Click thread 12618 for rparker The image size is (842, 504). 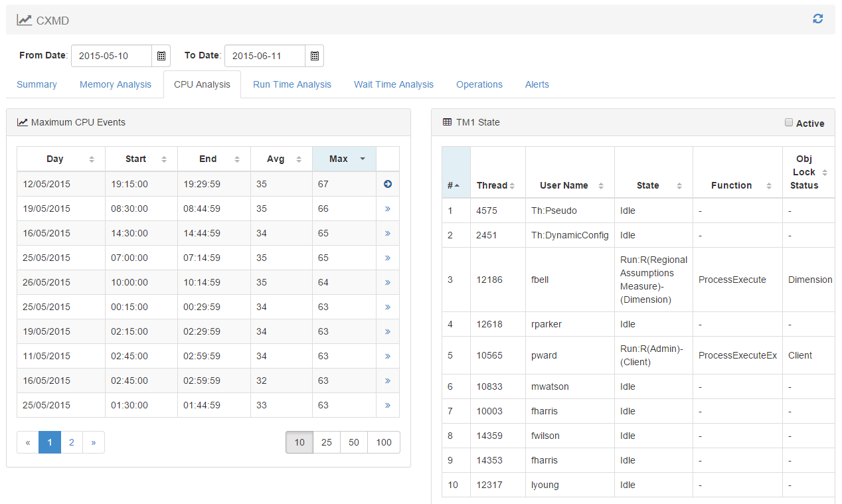tap(498, 324)
